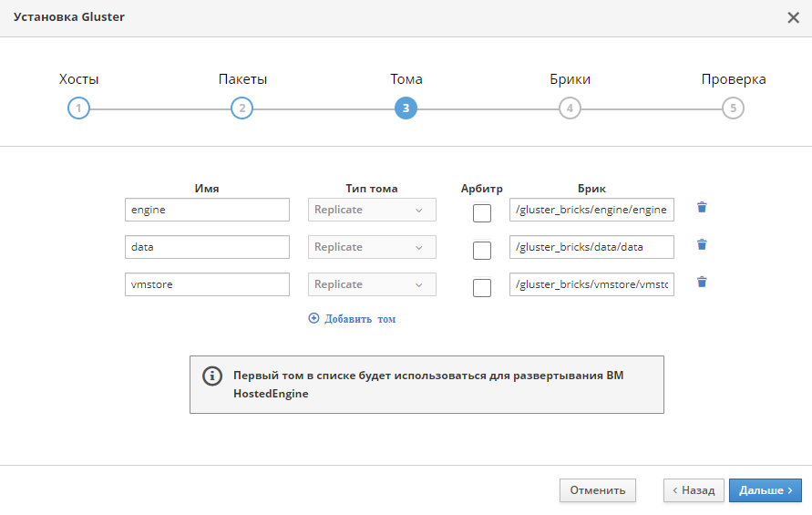The height and width of the screenshot is (515, 812).
Task: Edit the engine name field
Action: (207, 210)
